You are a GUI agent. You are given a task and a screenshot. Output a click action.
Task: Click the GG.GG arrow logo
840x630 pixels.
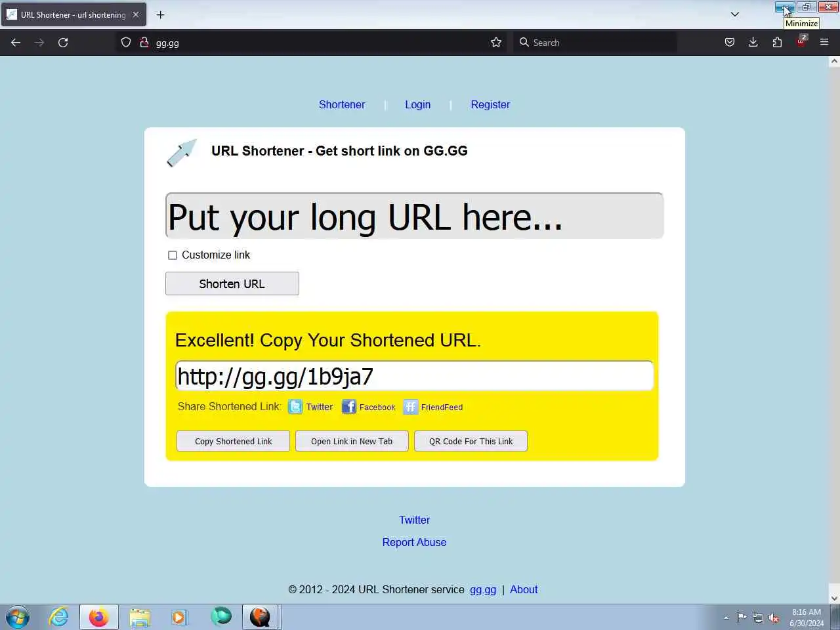(182, 152)
